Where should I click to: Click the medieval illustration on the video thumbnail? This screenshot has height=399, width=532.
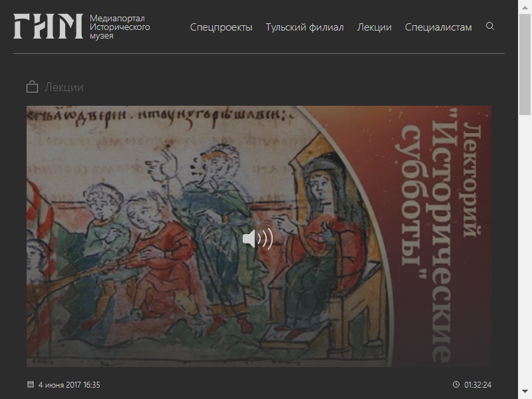166,233
